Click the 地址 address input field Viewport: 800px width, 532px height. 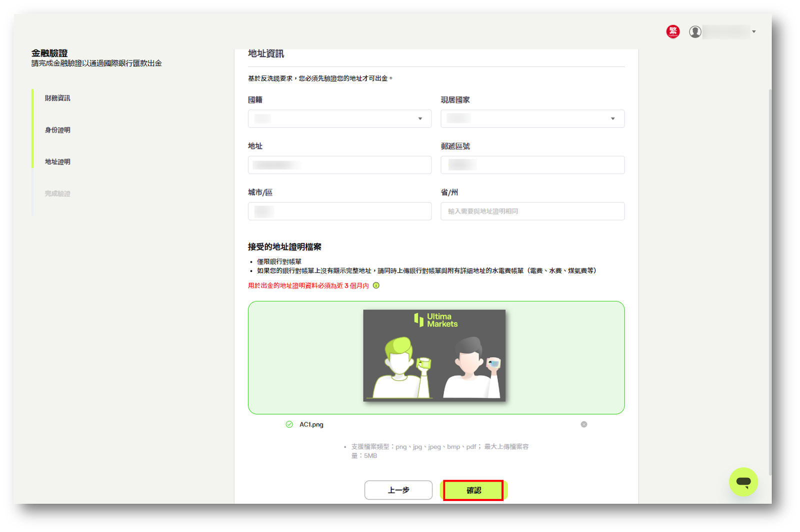(x=339, y=164)
